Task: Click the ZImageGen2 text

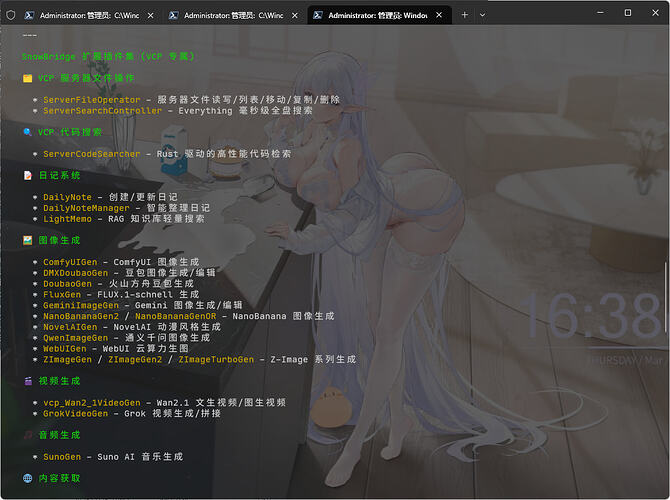Action: (x=135, y=359)
